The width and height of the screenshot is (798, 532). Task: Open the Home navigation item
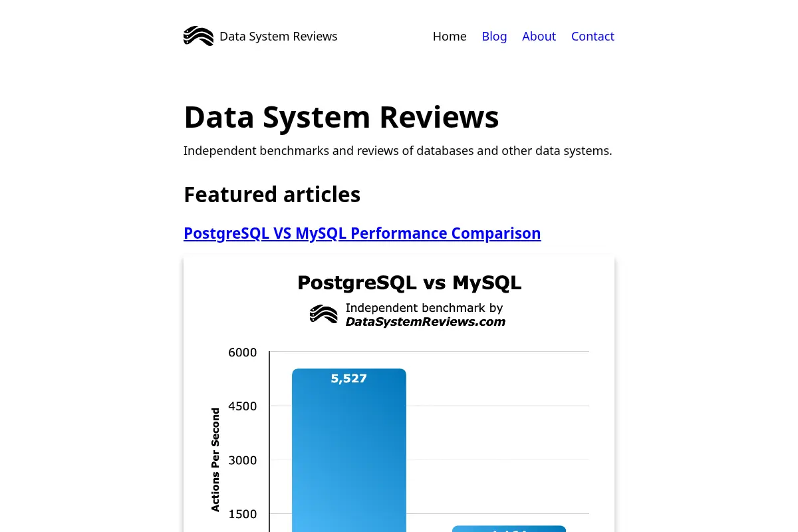[450, 37]
